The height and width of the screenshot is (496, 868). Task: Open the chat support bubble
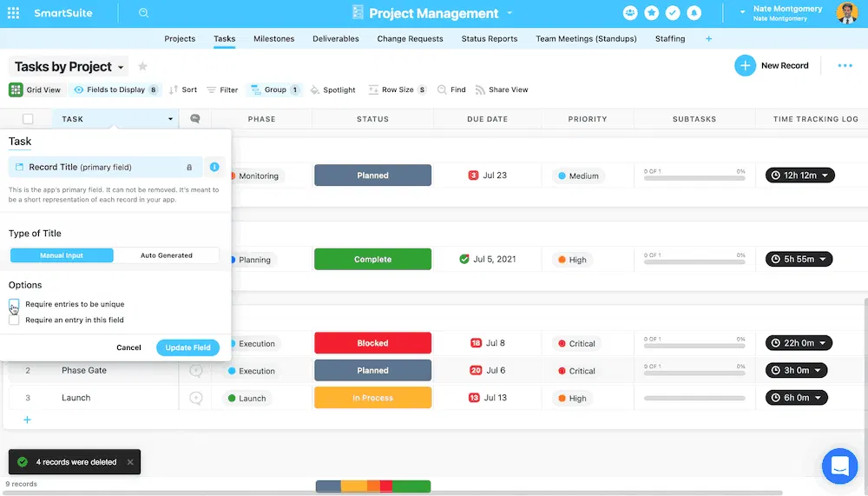click(839, 466)
